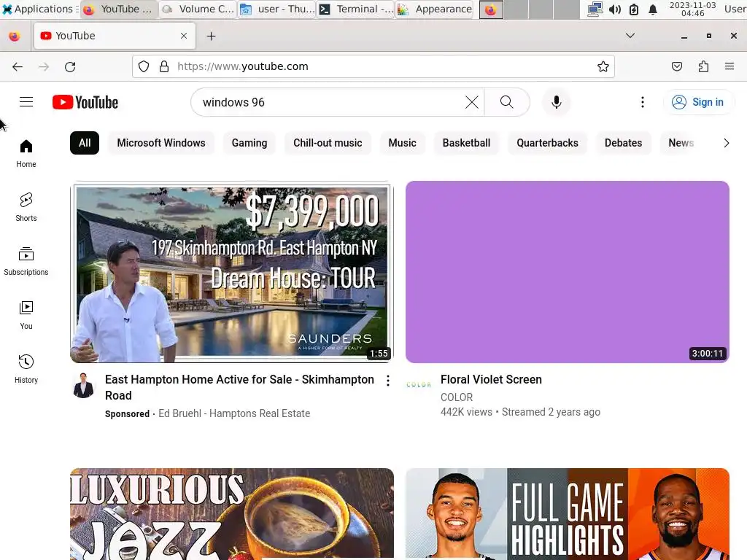Click the URL address bar
The height and width of the screenshot is (560, 747).
[x=373, y=66]
